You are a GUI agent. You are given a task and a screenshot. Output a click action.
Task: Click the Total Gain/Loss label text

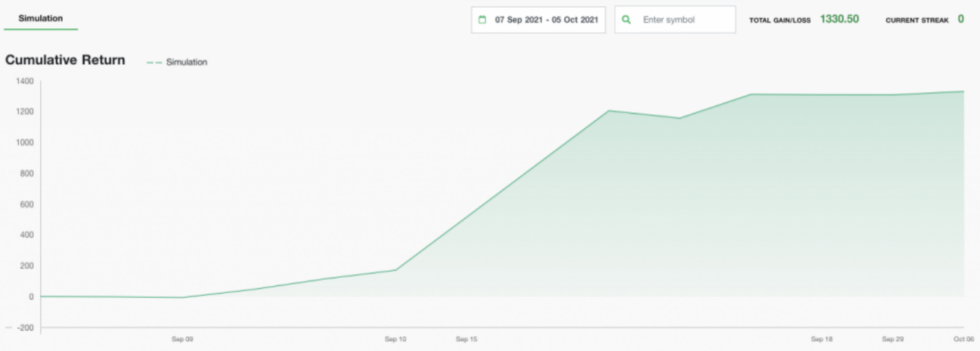tap(780, 20)
